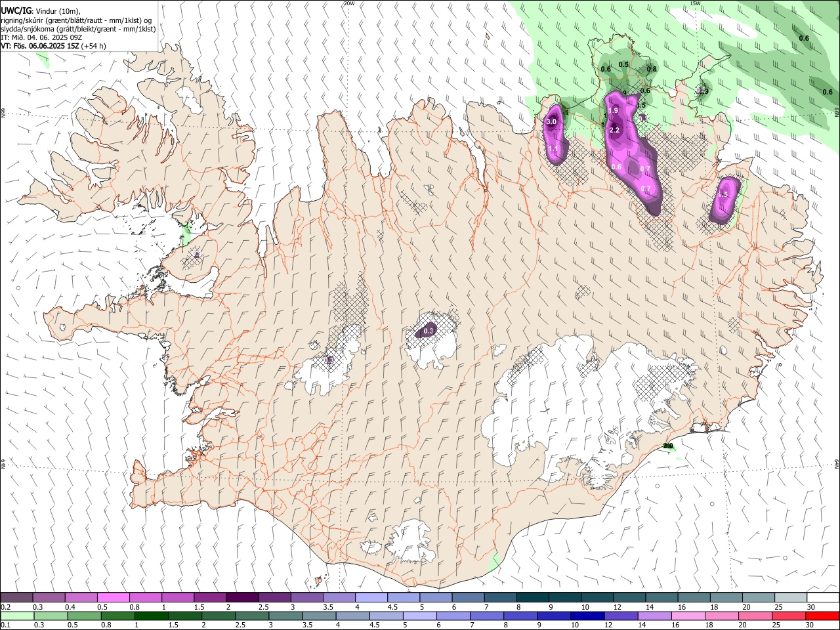Pick top-row lavender swatch between 4 and 4.5
840x630 pixels.
point(371,597)
